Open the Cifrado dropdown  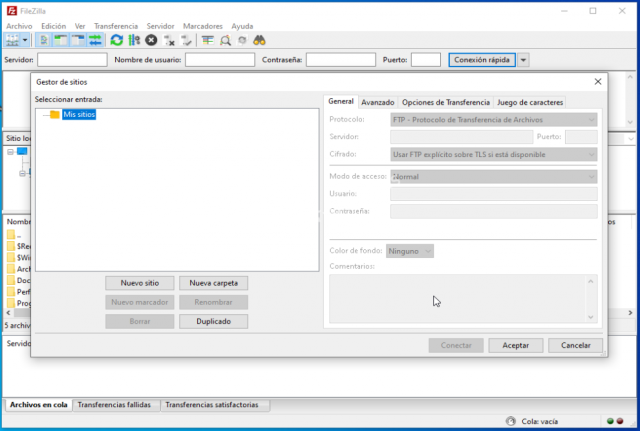coord(494,154)
